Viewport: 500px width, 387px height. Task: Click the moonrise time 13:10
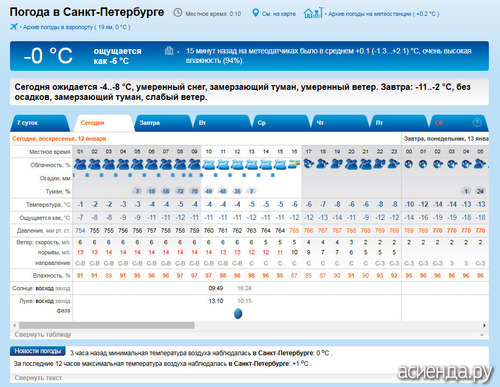(x=216, y=301)
